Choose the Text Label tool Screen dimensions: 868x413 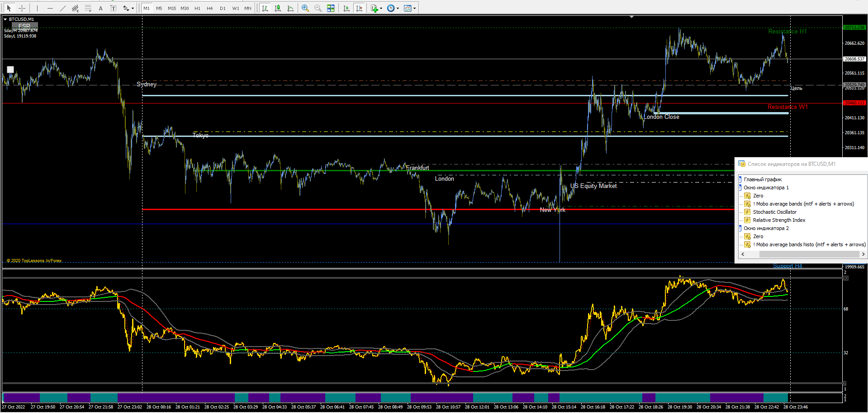114,8
